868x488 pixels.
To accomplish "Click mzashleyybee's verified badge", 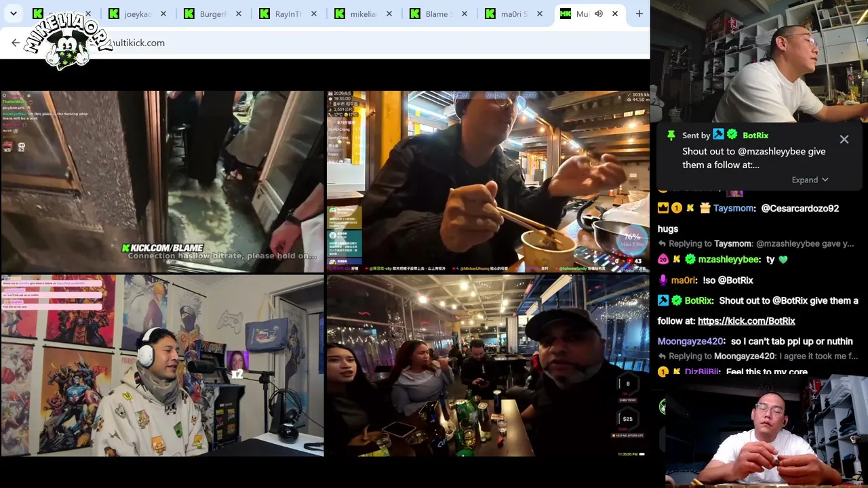I will click(690, 259).
